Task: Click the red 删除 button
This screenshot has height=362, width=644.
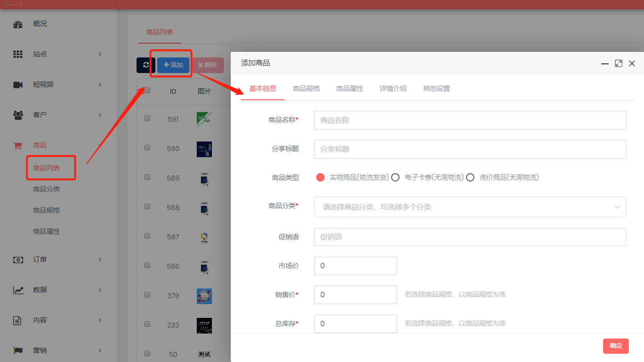Action: click(x=208, y=65)
